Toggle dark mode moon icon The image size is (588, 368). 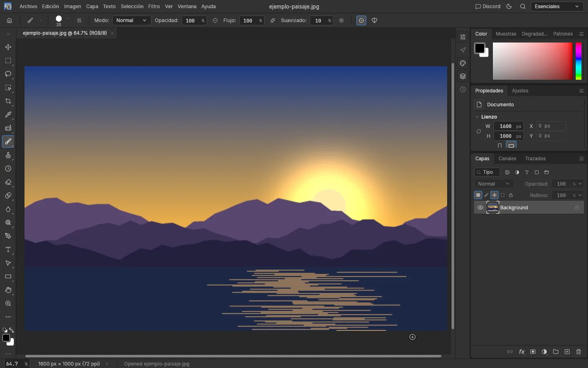pos(509,7)
